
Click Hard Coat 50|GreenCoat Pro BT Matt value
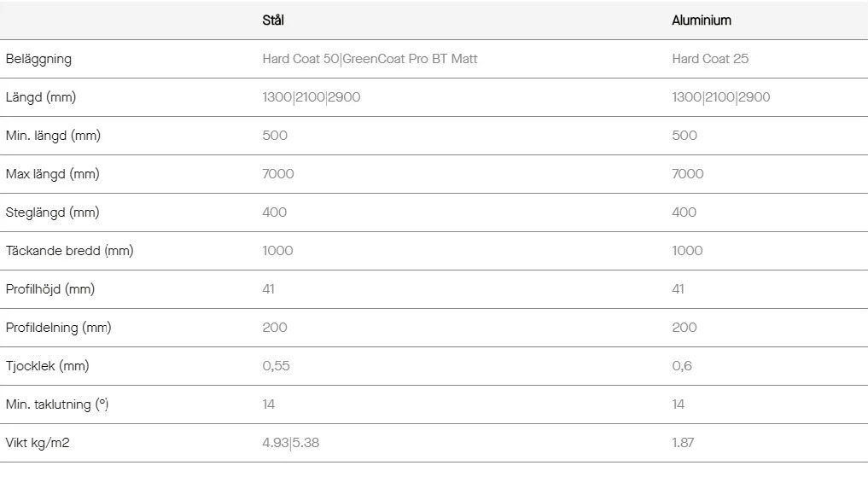click(x=370, y=59)
